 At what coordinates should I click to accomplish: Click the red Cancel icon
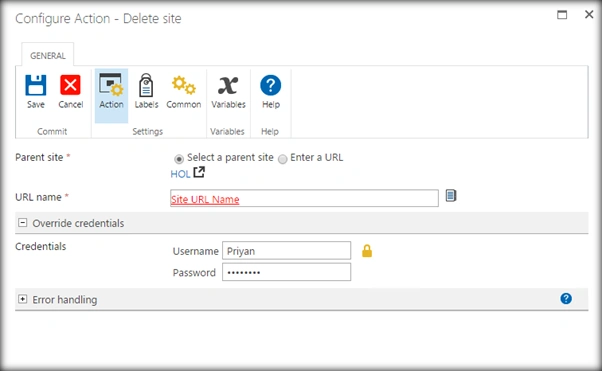click(x=70, y=85)
